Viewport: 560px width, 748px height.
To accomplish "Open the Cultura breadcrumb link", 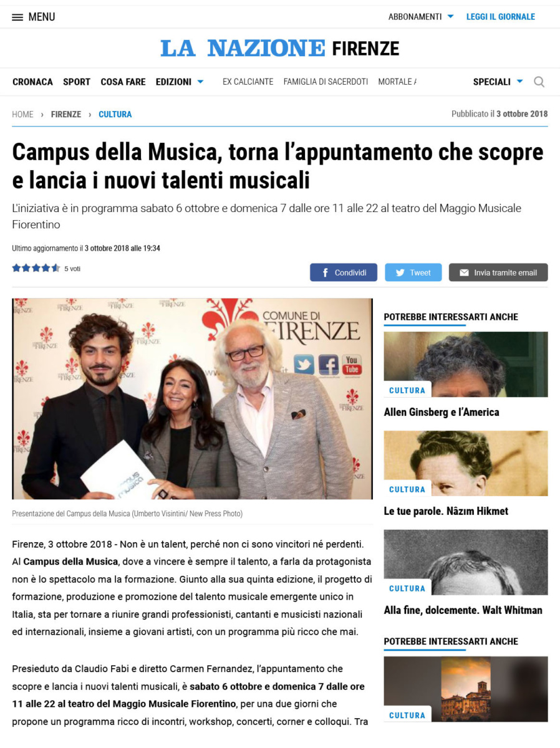I will [x=115, y=114].
